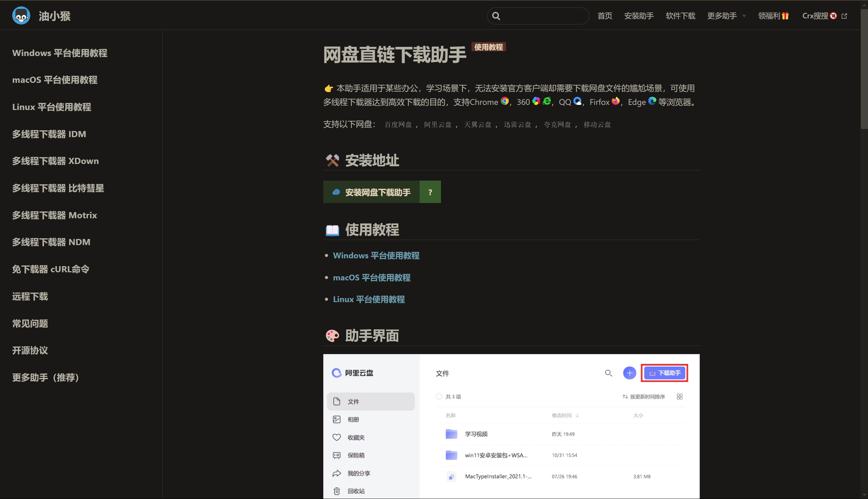Open 领福利 gift link in the header
The image size is (868, 499).
(x=773, y=16)
